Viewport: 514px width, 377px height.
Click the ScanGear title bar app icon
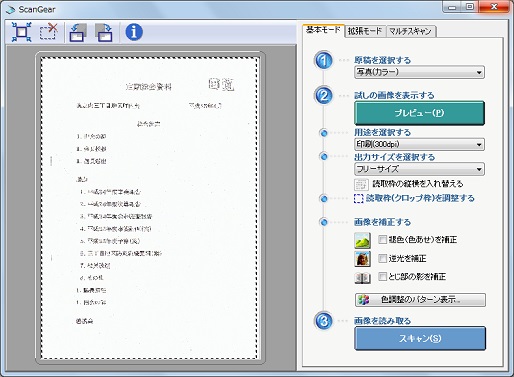click(10, 10)
